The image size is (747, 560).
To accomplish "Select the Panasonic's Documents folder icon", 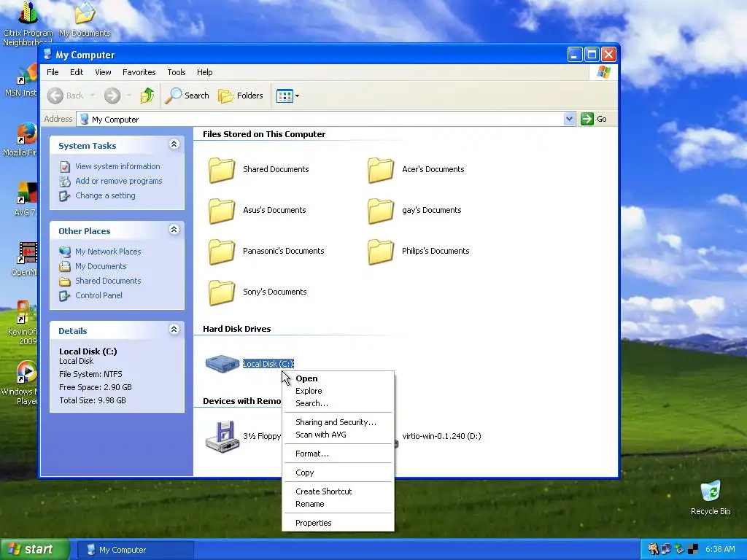I will [222, 252].
